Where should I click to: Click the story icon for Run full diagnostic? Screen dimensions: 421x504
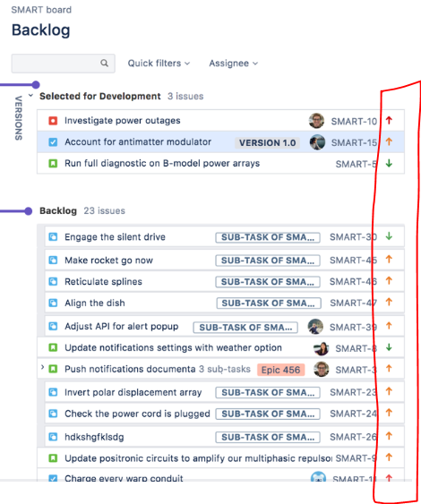[53, 164]
